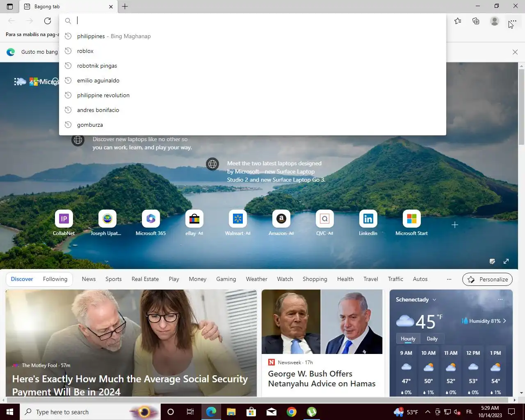Open Task View from taskbar
This screenshot has height=420, width=525.
190,412
